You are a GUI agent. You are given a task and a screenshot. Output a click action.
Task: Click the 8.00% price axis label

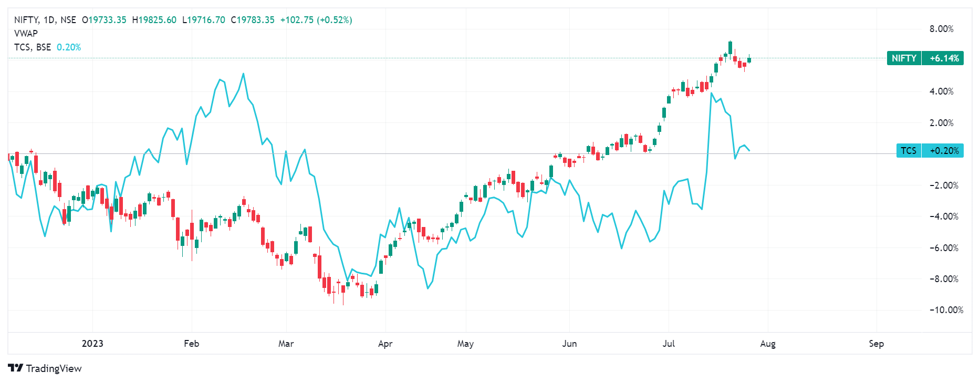coord(941,29)
